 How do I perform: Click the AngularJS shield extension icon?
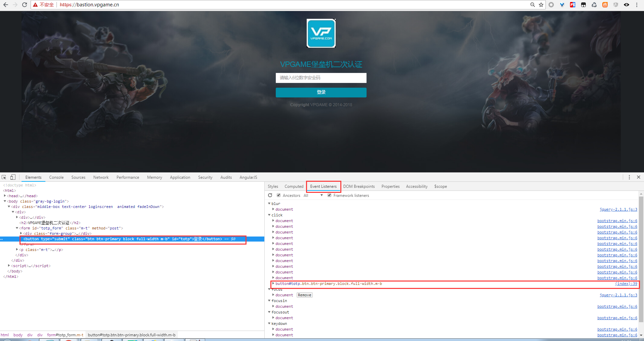(616, 5)
